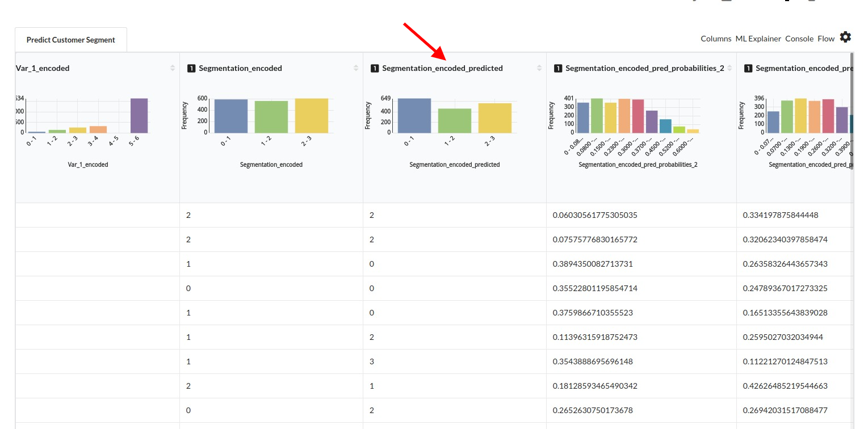Image resolution: width=868 pixels, height=429 pixels.
Task: Open the Columns view
Action: 716,39
